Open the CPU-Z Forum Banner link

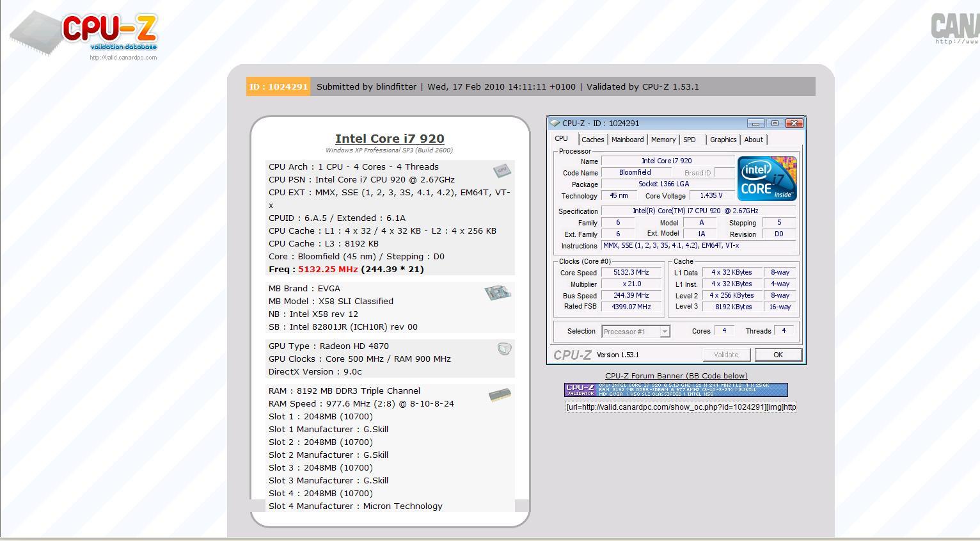click(x=676, y=376)
